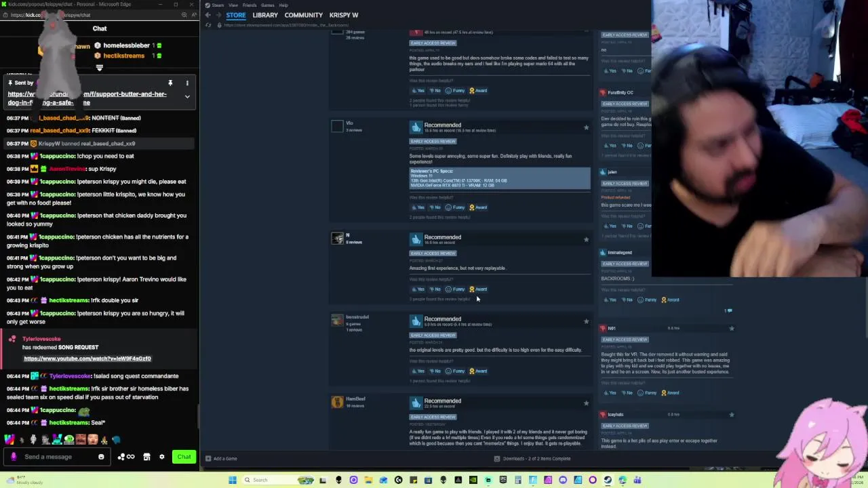Reload the Steam store page

[208, 25]
